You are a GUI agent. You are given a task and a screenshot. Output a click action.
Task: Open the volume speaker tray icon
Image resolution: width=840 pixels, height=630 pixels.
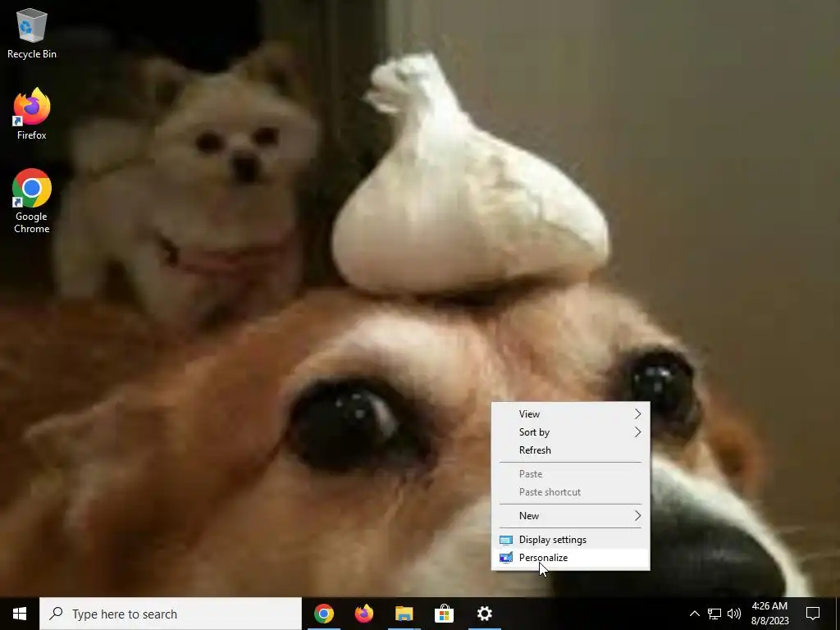pos(734,614)
